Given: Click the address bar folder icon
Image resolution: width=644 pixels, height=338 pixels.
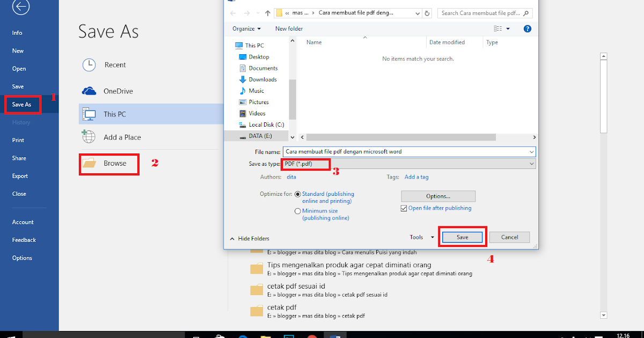Looking at the screenshot, I should 279,13.
